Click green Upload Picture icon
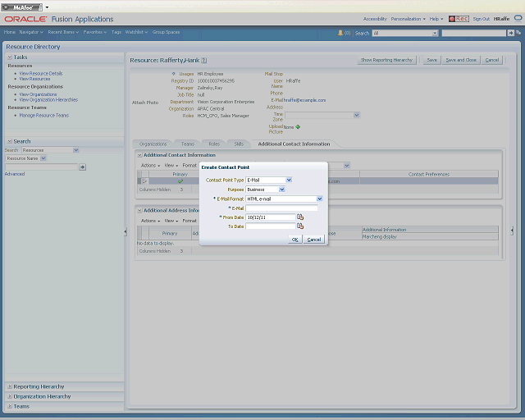 tap(298, 127)
